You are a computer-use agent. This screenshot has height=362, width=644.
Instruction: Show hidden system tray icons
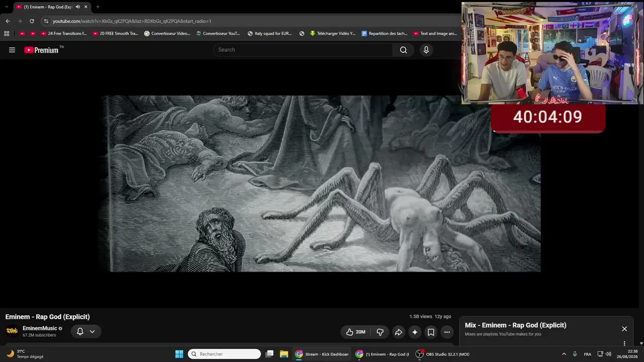tap(564, 354)
